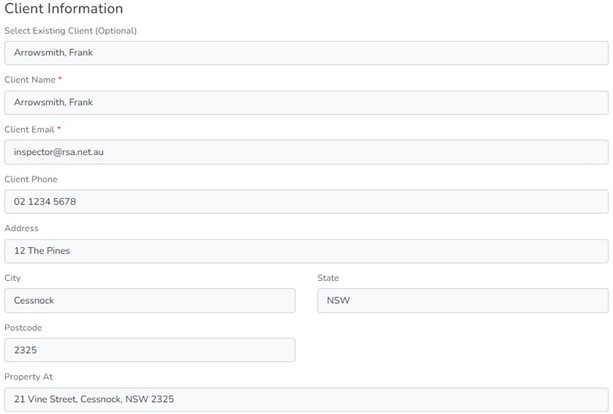Click the Client Name input field
613x414 pixels.
tap(306, 102)
